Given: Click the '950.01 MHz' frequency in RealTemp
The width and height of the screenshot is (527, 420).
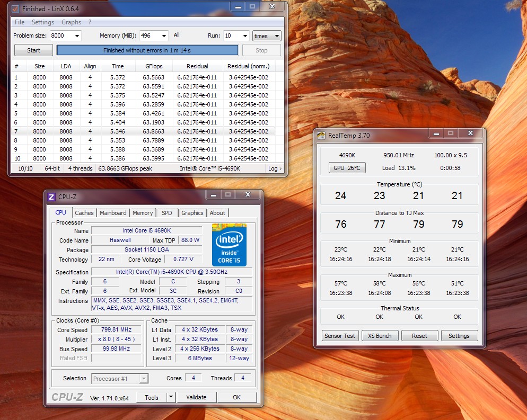Looking at the screenshot, I should pyautogui.click(x=399, y=155).
